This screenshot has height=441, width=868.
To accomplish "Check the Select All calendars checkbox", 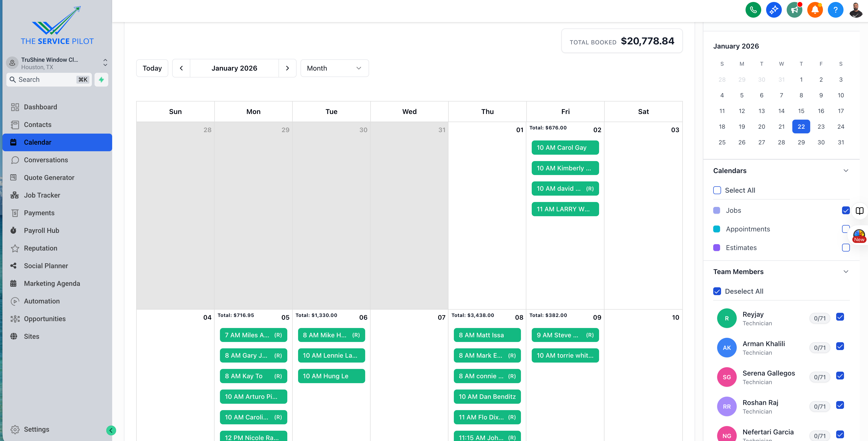I will click(x=717, y=190).
